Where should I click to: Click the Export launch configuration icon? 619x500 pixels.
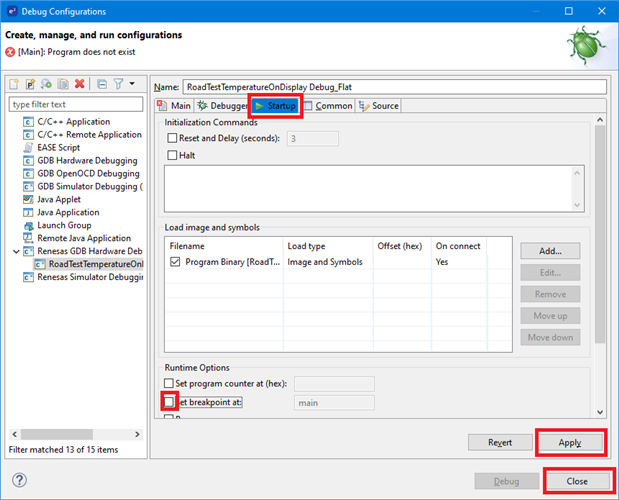[47, 84]
